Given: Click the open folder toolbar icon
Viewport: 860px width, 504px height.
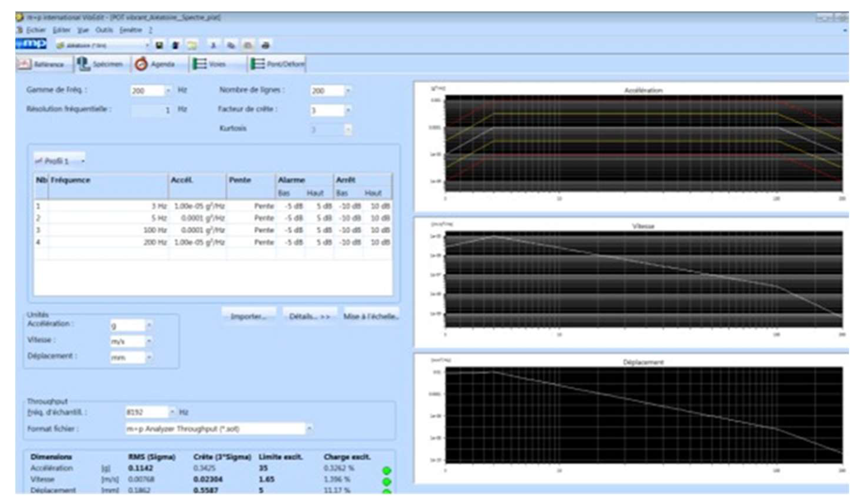Looking at the screenshot, I should pos(192,45).
